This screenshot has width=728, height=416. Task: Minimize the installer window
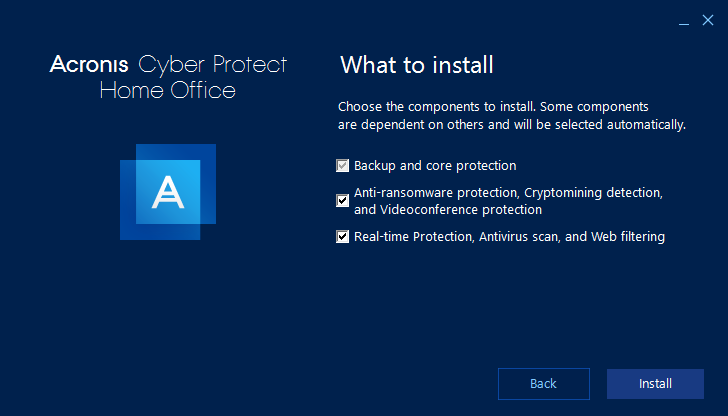(683, 20)
